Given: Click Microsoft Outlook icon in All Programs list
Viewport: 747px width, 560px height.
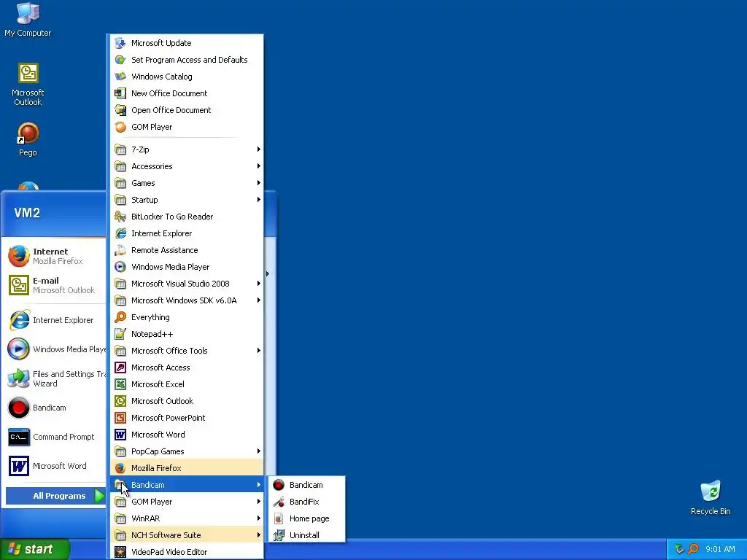Looking at the screenshot, I should point(120,401).
